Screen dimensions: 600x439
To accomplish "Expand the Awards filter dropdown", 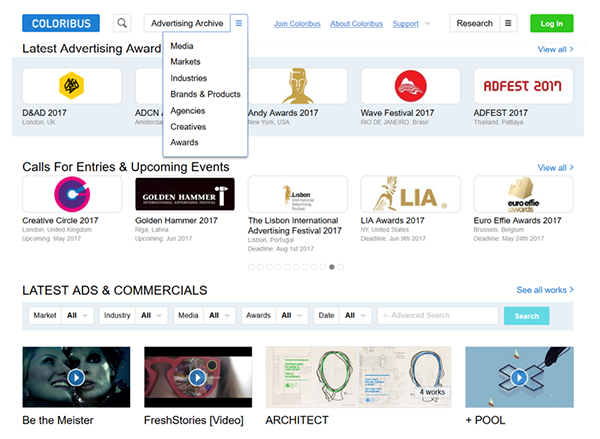I will [x=292, y=315].
